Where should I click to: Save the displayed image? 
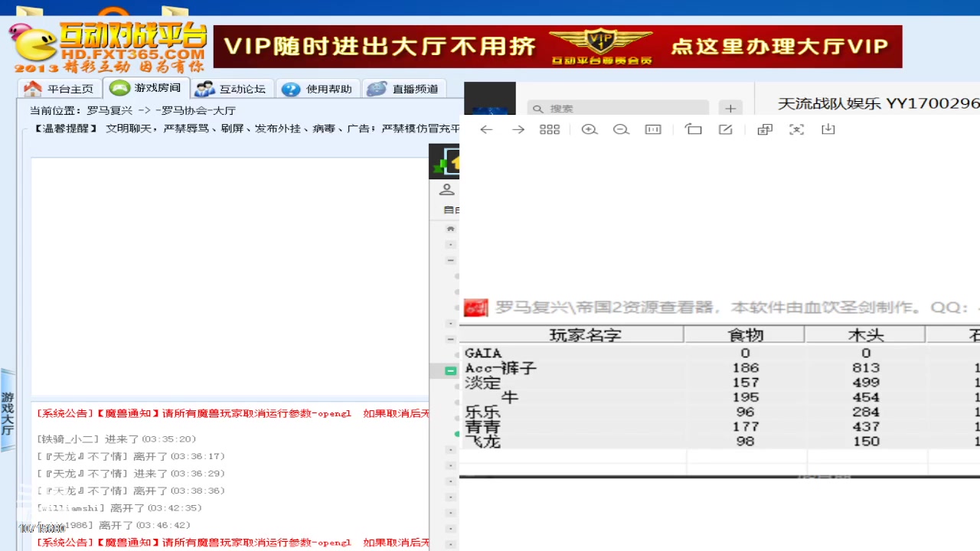(x=828, y=129)
